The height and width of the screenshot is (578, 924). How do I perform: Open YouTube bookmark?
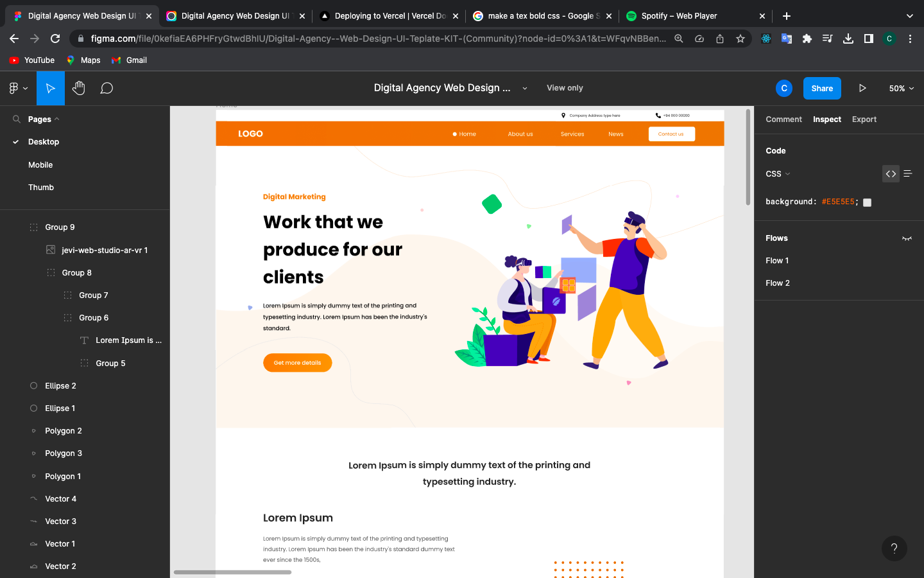(x=32, y=60)
